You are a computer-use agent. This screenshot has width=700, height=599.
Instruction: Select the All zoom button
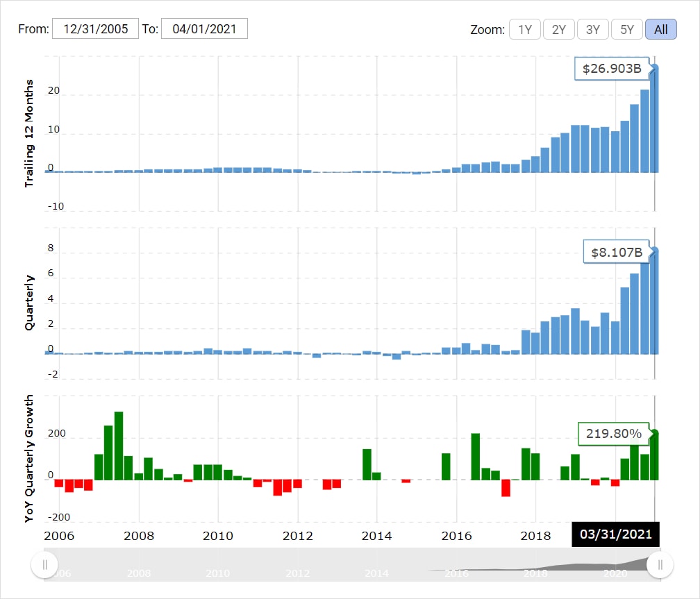660,29
